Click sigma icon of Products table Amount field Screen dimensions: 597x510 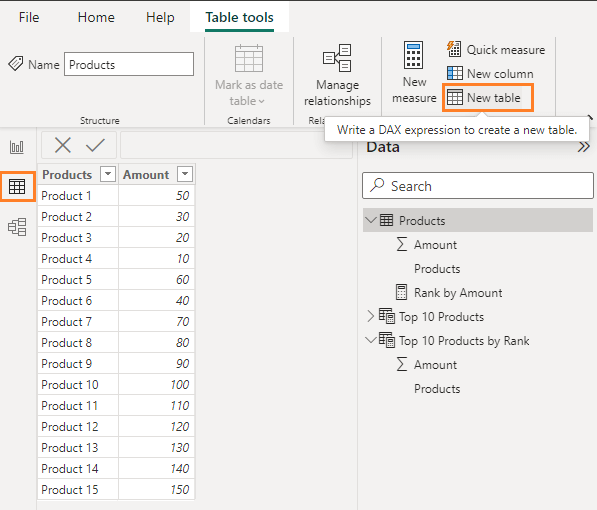coord(402,245)
